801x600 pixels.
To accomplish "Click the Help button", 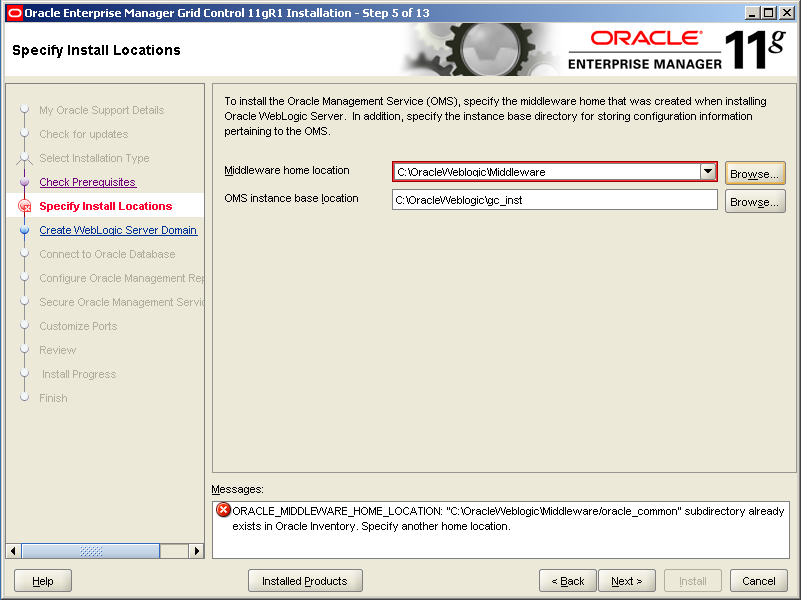I will pyautogui.click(x=43, y=581).
